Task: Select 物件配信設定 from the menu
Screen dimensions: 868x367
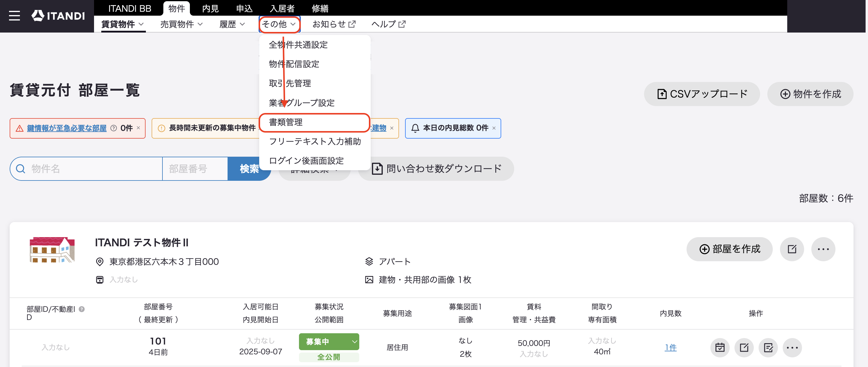Action: [315, 64]
